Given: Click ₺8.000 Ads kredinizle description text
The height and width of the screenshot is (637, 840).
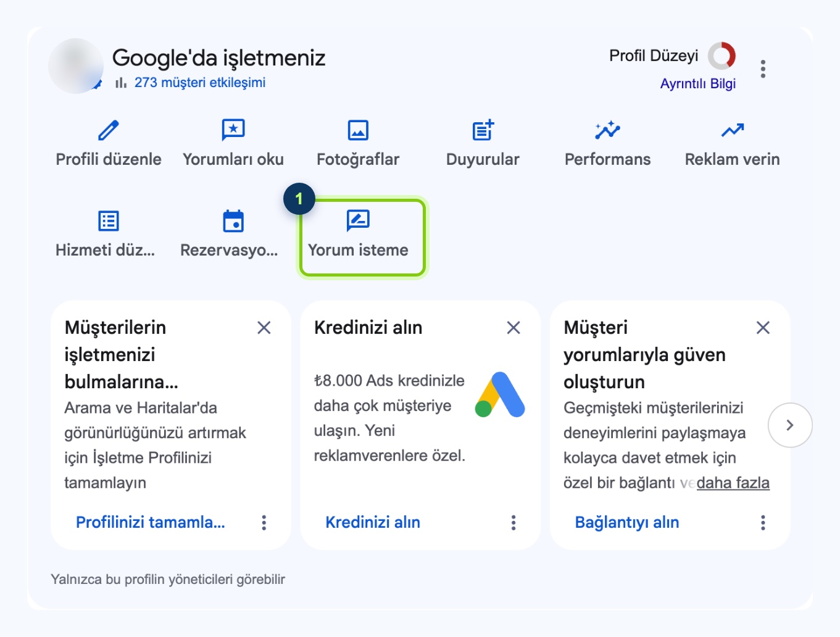Looking at the screenshot, I should pos(389,418).
